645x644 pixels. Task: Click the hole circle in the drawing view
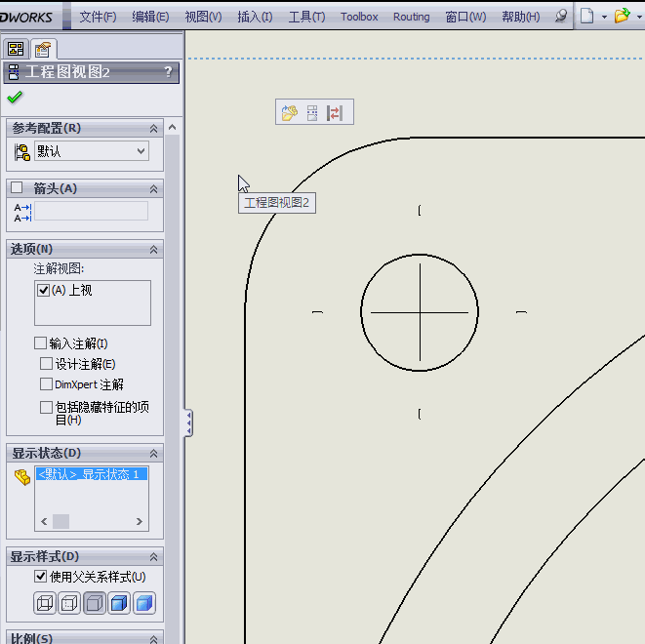click(x=420, y=312)
